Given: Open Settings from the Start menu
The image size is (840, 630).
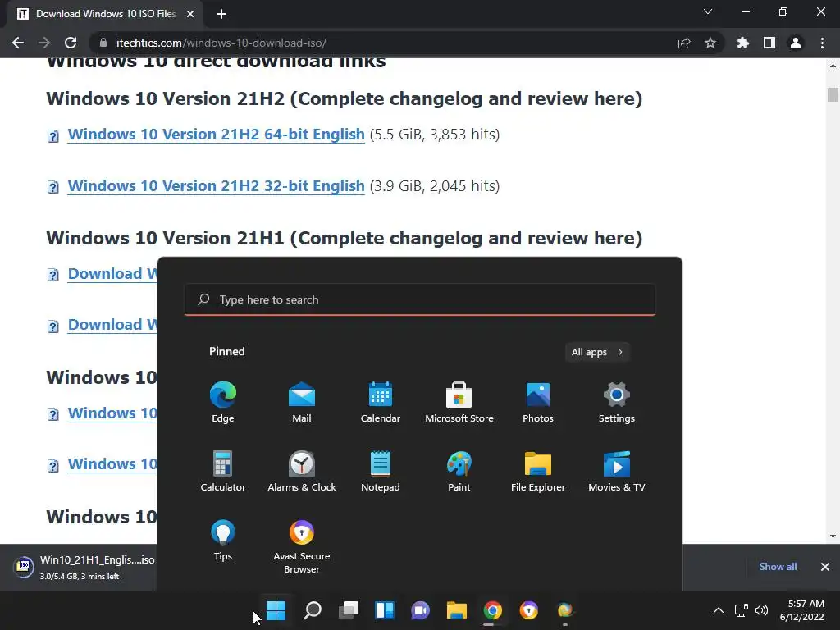Looking at the screenshot, I should [x=617, y=402].
